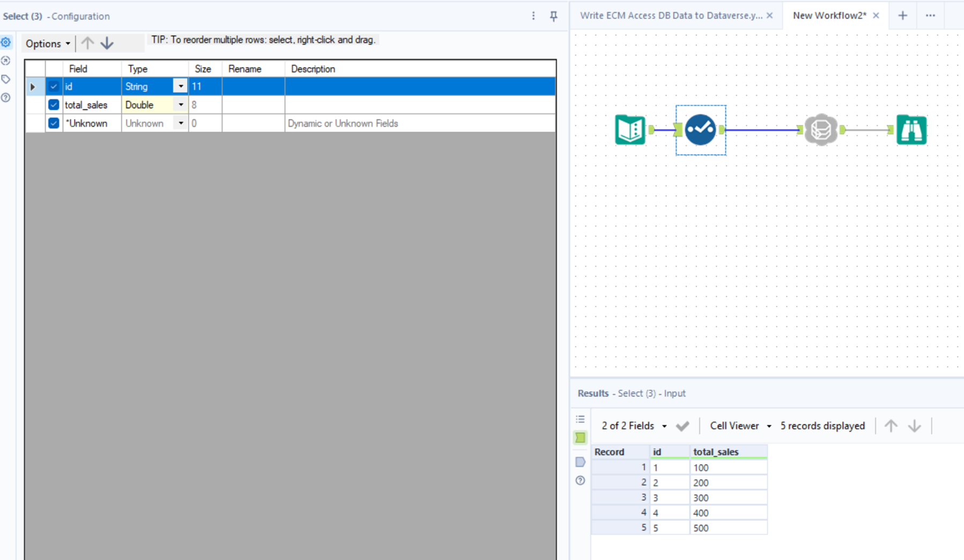
Task: Open the Type dropdown for the id field
Action: [180, 86]
